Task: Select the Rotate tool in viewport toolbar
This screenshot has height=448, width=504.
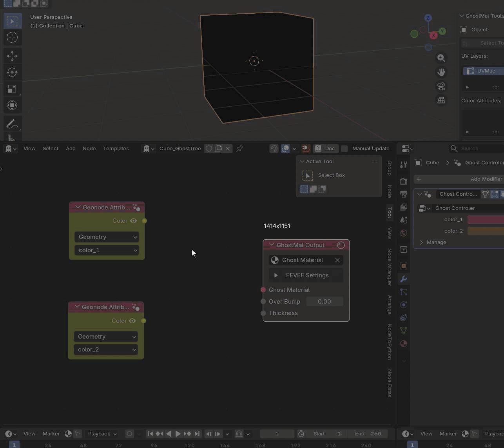Action: [x=12, y=72]
